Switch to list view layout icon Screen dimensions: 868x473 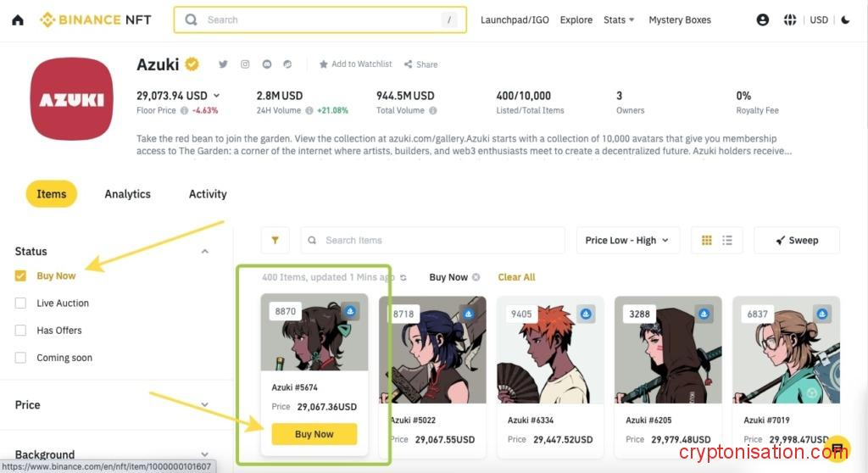tap(727, 241)
